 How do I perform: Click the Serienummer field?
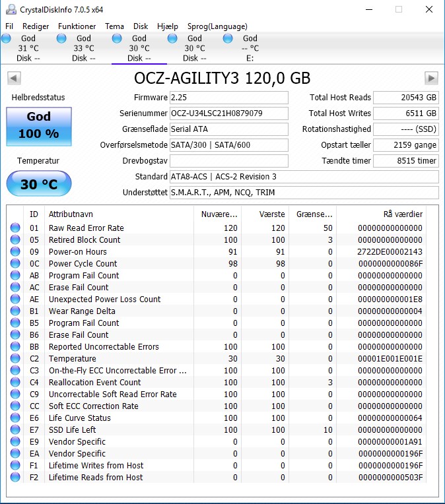pyautogui.click(x=229, y=113)
